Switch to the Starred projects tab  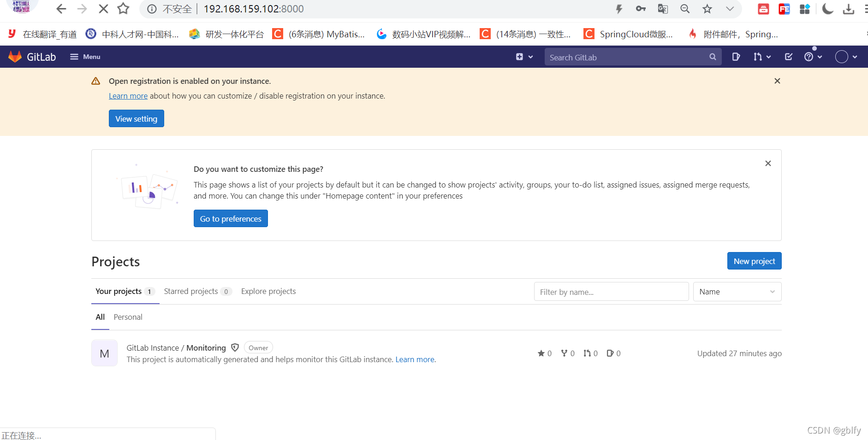(x=190, y=291)
